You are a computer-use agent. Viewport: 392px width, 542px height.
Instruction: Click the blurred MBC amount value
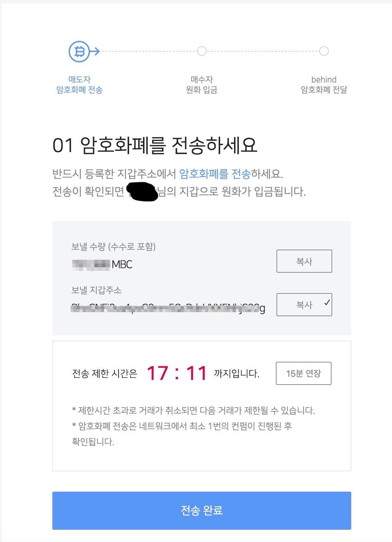pos(91,265)
